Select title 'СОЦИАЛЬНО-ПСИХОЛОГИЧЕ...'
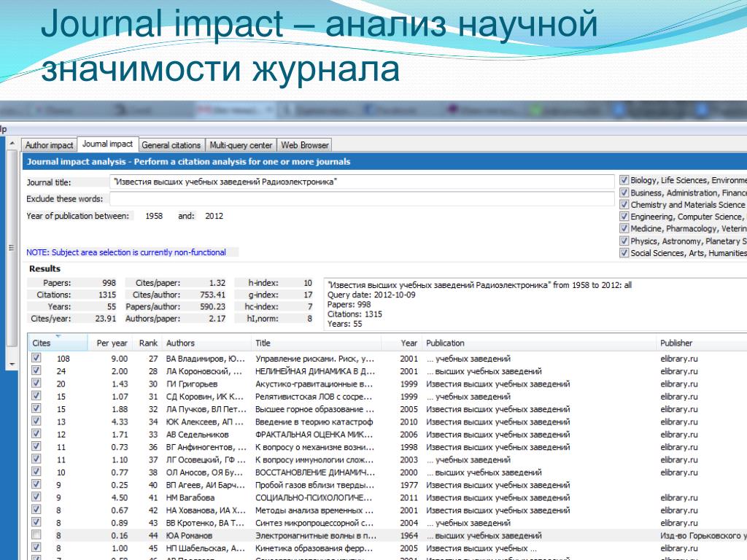 coord(313,497)
